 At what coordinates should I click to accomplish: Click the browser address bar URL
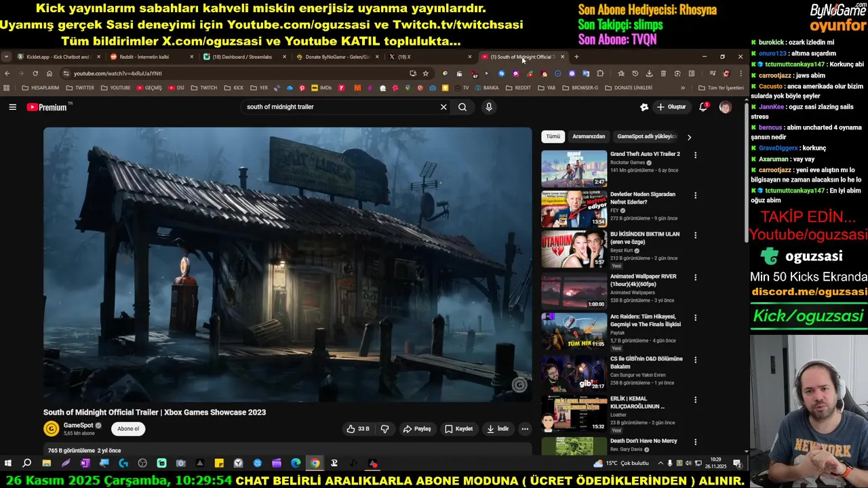[x=117, y=73]
